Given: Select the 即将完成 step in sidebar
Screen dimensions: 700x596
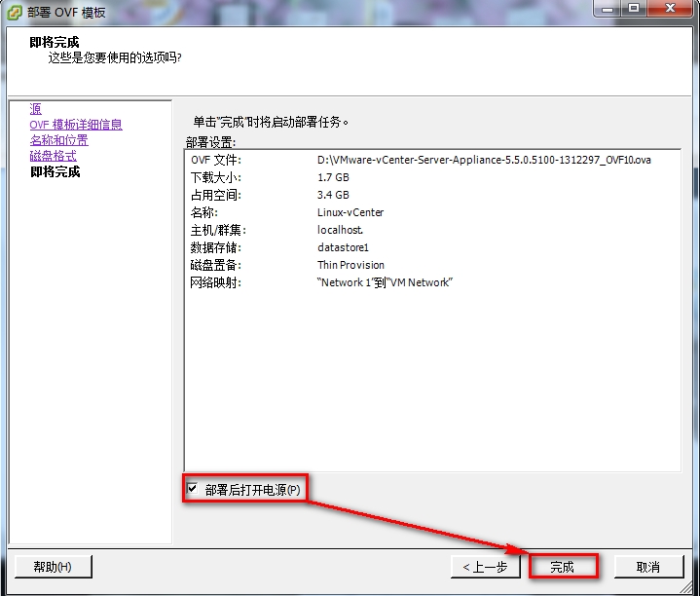Looking at the screenshot, I should (55, 171).
